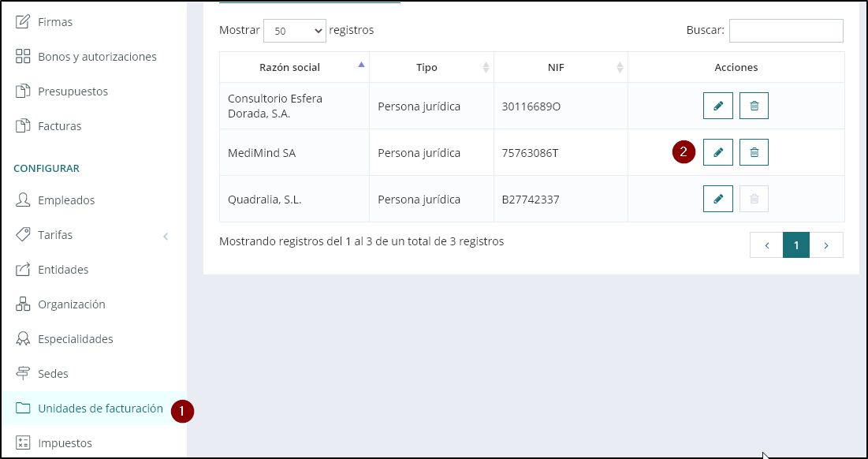Click page 1 pagination button
Viewport: 868px width, 459px height.
pyautogui.click(x=796, y=245)
